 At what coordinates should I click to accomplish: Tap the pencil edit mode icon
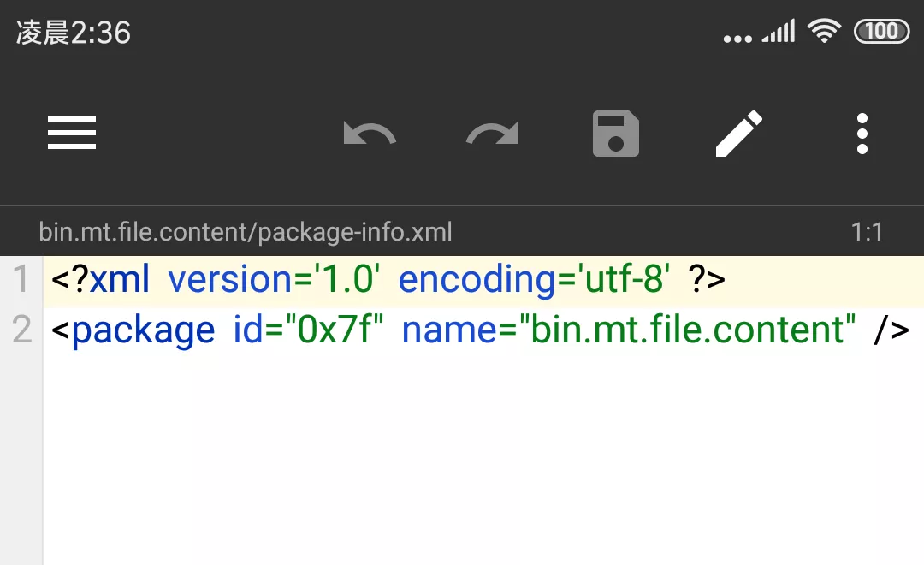tap(738, 134)
